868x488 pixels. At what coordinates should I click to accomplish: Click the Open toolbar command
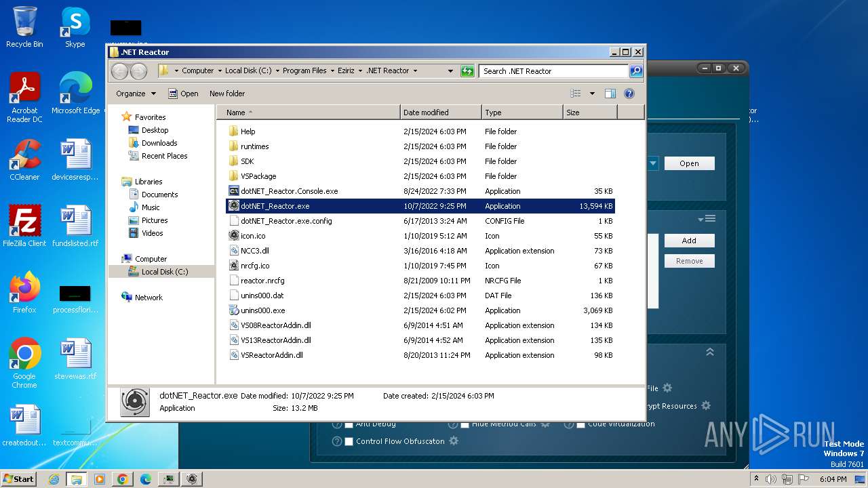click(x=183, y=94)
